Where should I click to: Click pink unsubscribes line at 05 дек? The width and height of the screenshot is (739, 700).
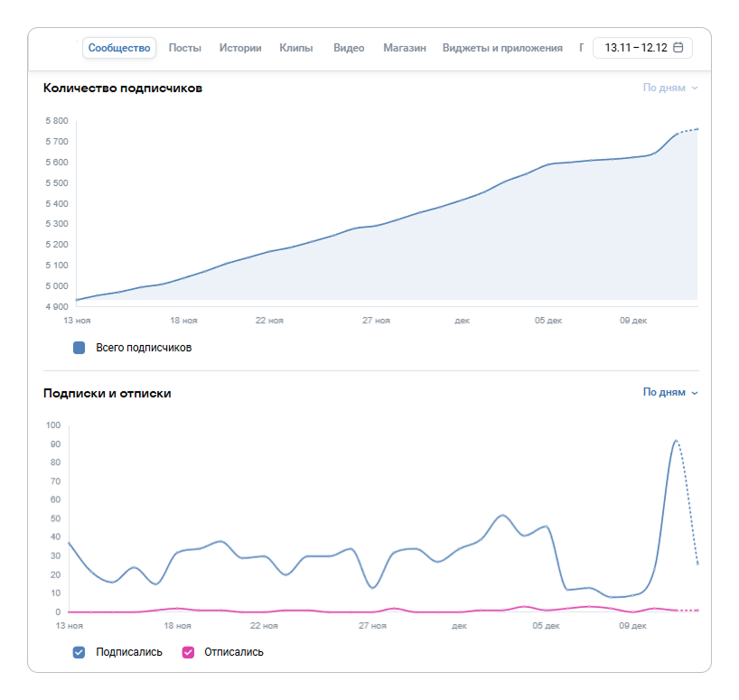click(x=546, y=611)
